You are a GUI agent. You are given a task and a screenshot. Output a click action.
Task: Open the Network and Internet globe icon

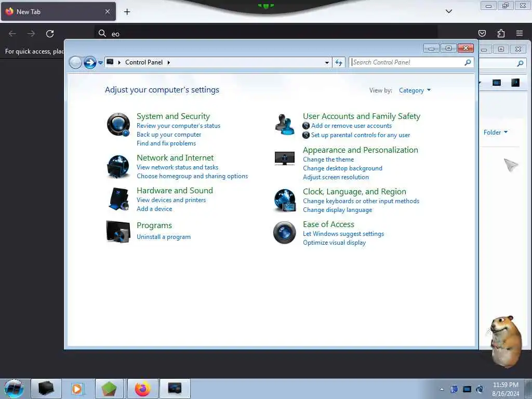(x=118, y=166)
